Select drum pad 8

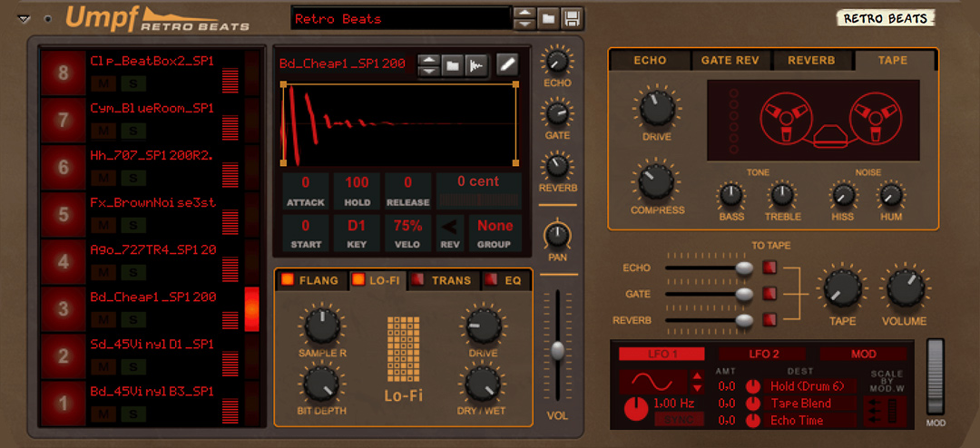click(64, 73)
